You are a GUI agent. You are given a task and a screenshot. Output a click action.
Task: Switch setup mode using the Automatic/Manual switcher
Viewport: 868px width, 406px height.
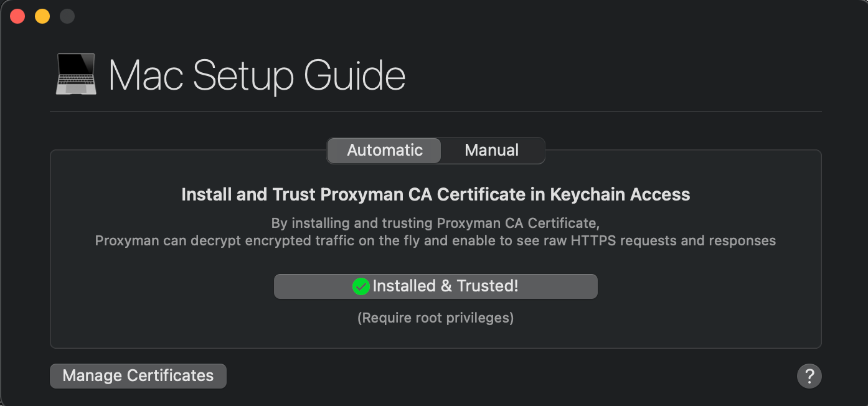coord(436,150)
